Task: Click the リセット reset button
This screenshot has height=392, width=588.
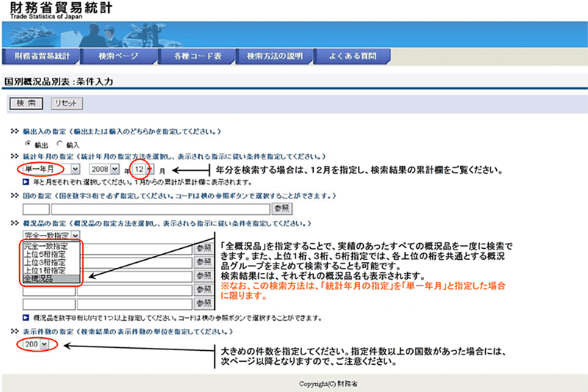Action: tap(65, 104)
